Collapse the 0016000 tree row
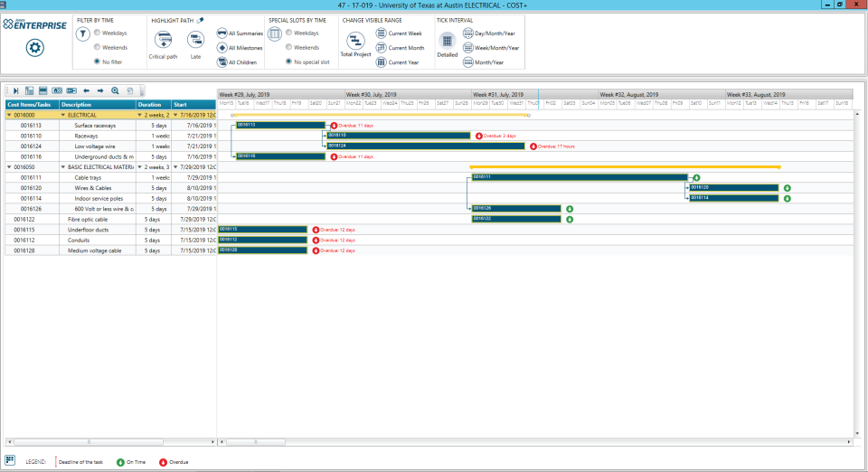Screen dimensions: 868x472 [9, 115]
